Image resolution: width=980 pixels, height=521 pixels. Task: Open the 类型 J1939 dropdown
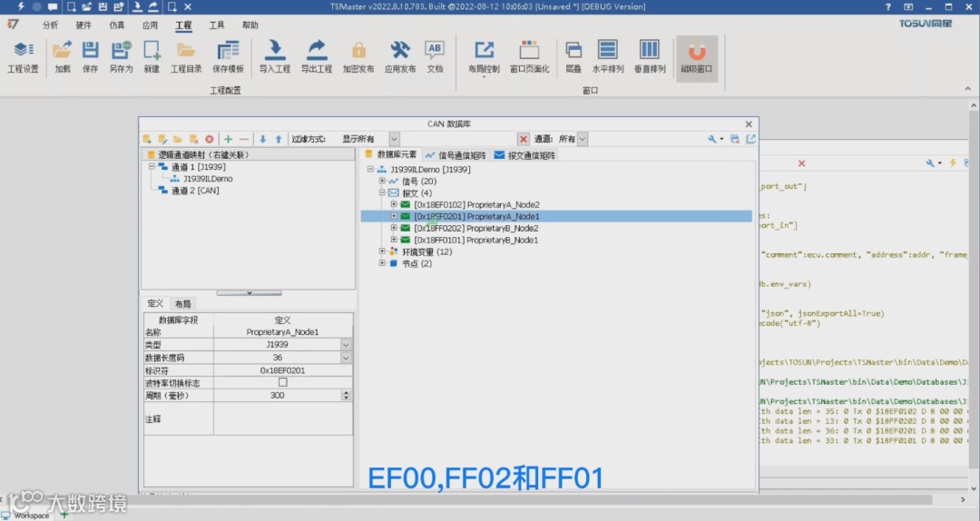[346, 345]
